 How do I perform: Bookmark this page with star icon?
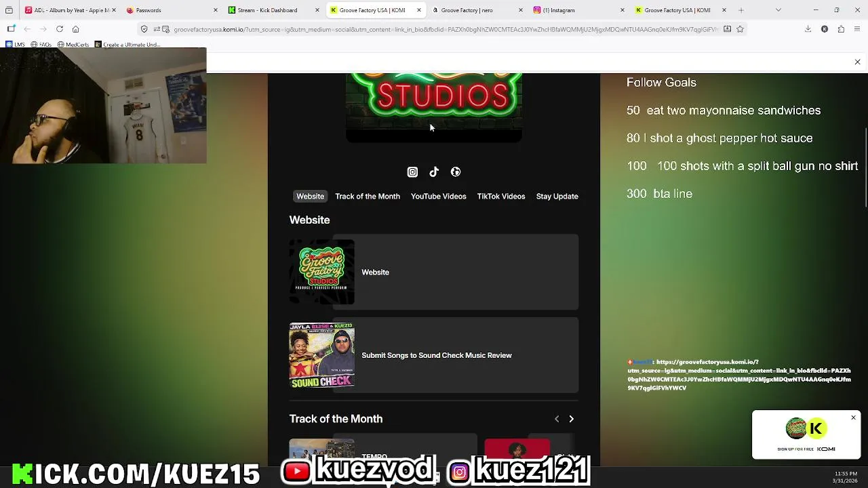tap(740, 29)
